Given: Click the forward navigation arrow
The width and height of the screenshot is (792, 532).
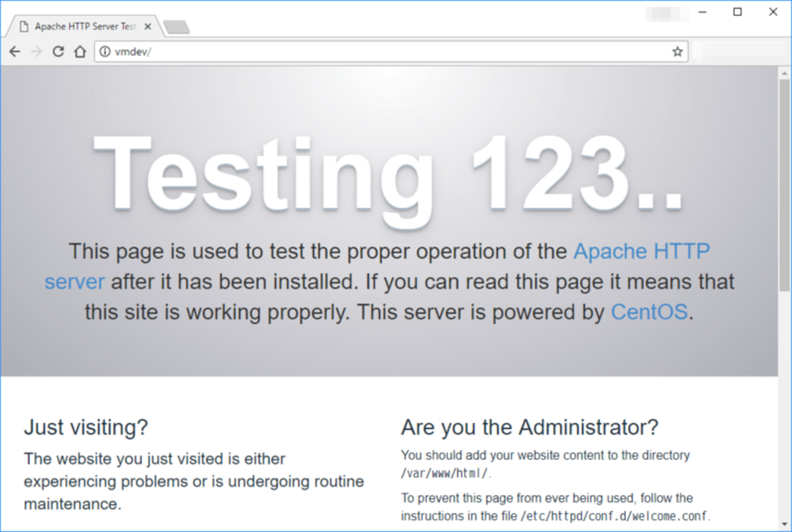Looking at the screenshot, I should (36, 52).
